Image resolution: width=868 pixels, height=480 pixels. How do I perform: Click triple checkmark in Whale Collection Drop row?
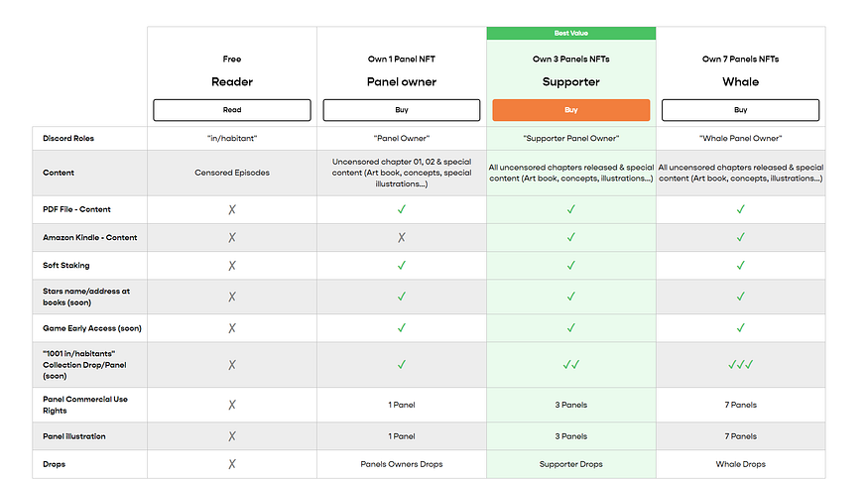pos(740,364)
